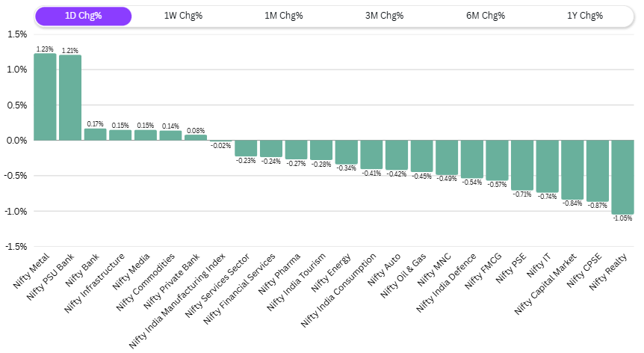Select the Nifty Capital Market bar
Image resolution: width=644 pixels, height=353 pixels.
(x=572, y=169)
